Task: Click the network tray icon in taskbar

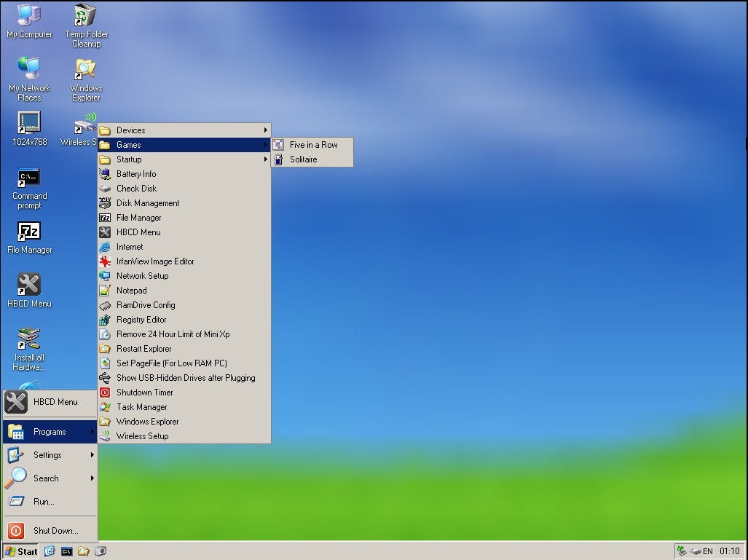Action: point(682,551)
